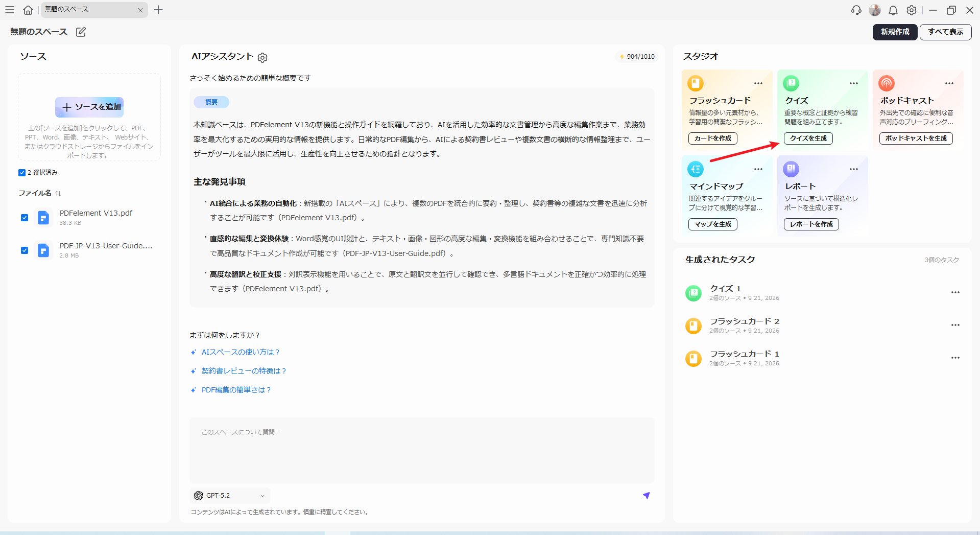980x535 pixels.
Task: Click the カードを作成 button
Action: (712, 138)
